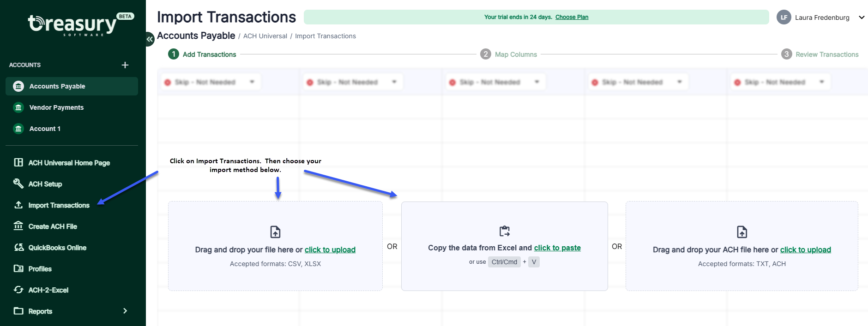Open ACH Universal Home Page in the sidebar
Viewport: 868px width, 326px height.
(69, 163)
